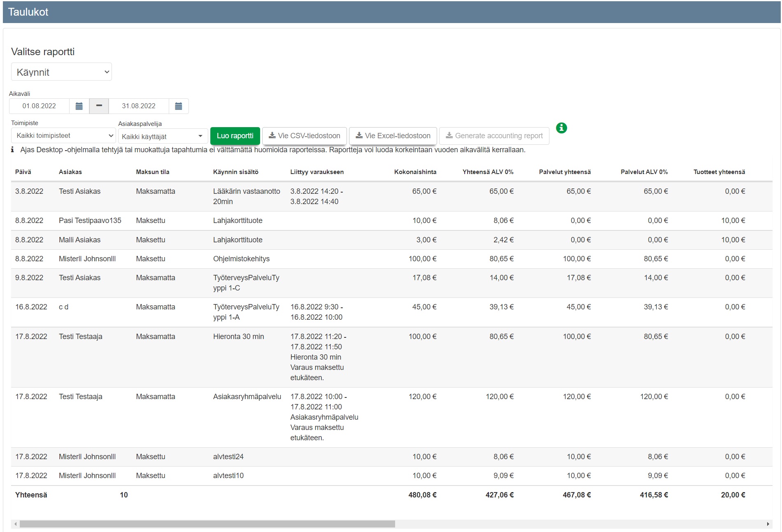The height and width of the screenshot is (532, 782).
Task: Click the Valitse raportti heading
Action: click(43, 52)
